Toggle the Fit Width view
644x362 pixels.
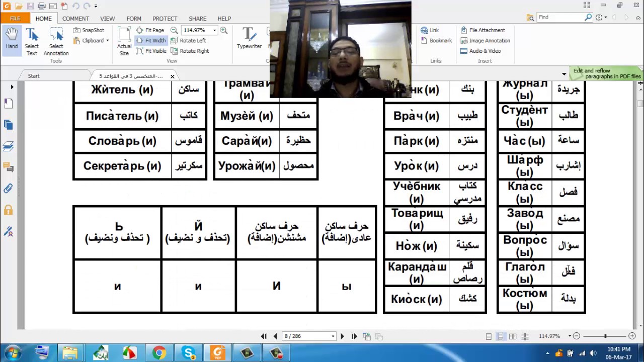pos(151,41)
